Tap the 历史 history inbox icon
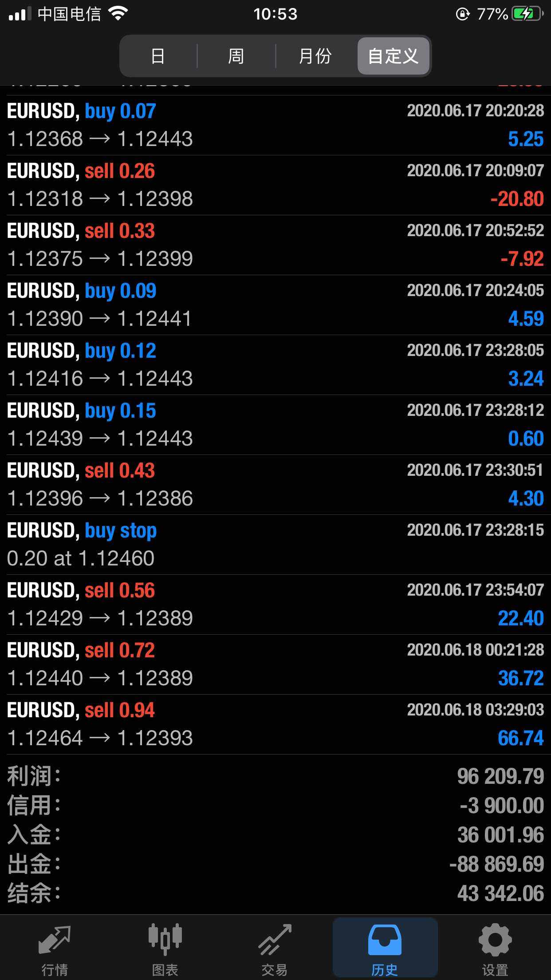The height and width of the screenshot is (980, 551). (385, 939)
